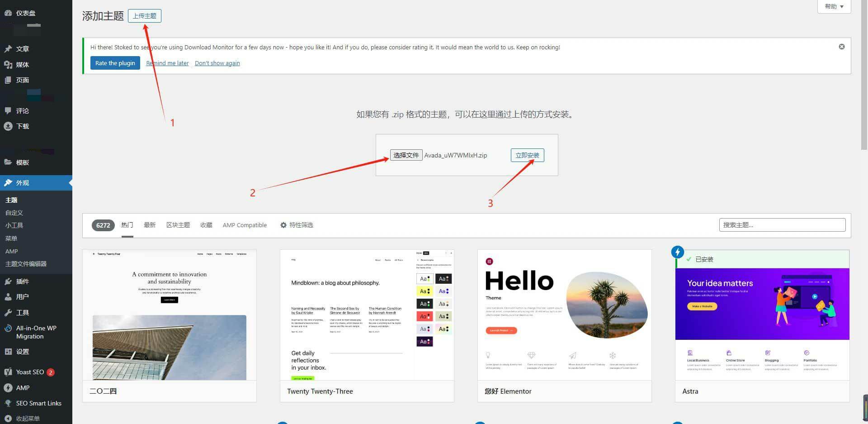
Task: Click the Pages (页面) icon
Action: [x=8, y=80]
